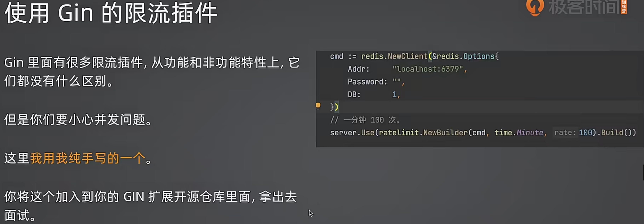Click the yellow lightbulb hint icon
Viewport: 644px width, 224px height.
[318, 106]
